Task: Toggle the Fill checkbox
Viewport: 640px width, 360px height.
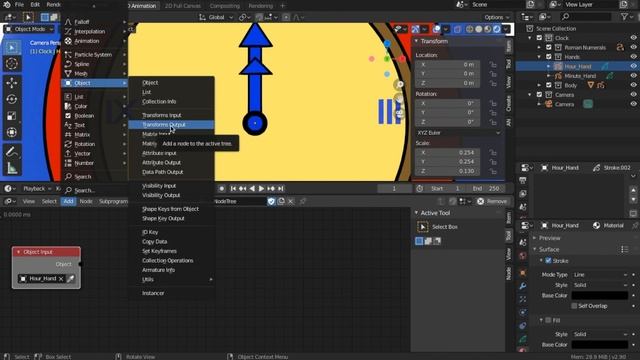Action: [x=548, y=320]
